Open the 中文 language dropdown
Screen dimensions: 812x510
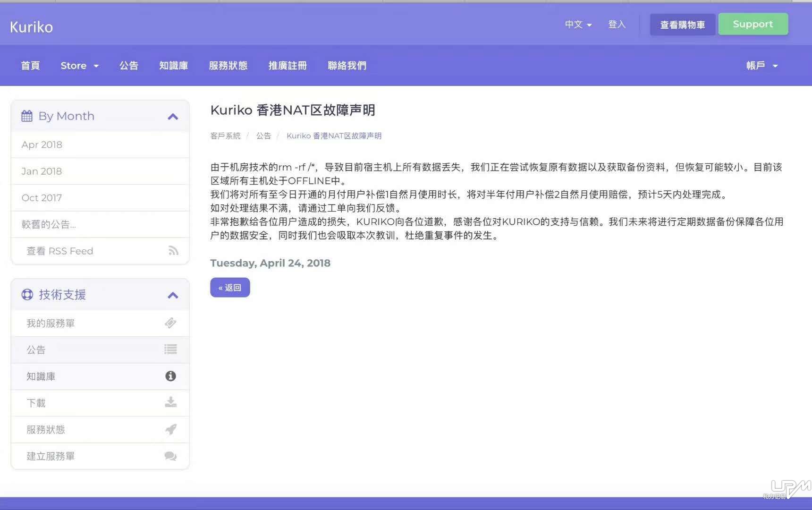click(578, 25)
